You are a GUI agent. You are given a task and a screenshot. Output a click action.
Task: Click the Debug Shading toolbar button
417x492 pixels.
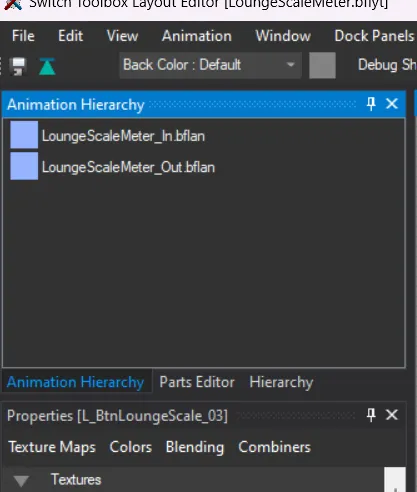(x=387, y=65)
